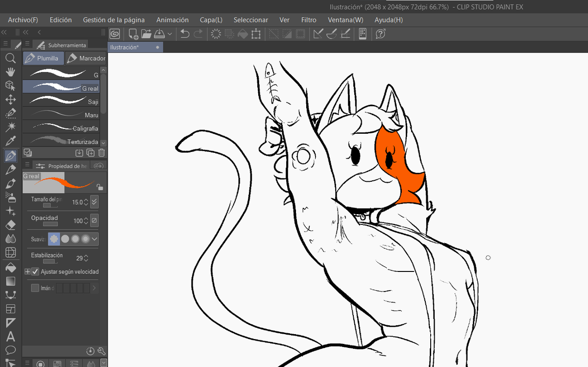Select the Move layer arrows tool
Screen dimensions: 588x367
[x=10, y=100]
